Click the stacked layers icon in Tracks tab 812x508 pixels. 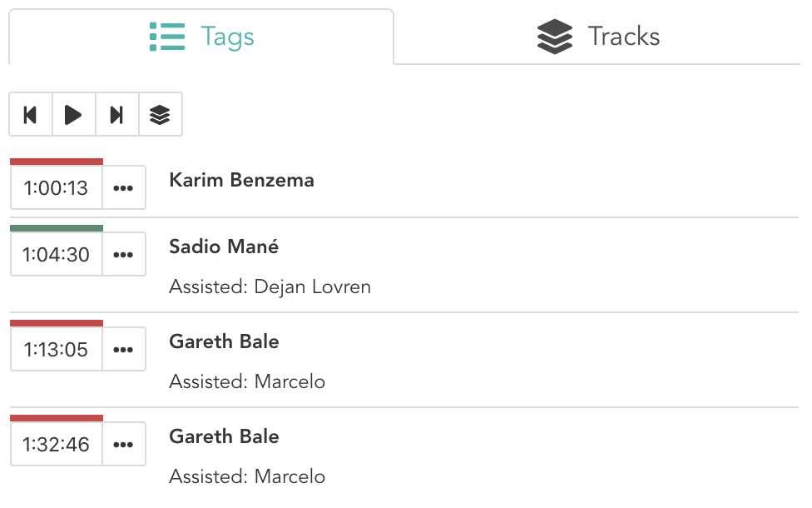(x=554, y=37)
